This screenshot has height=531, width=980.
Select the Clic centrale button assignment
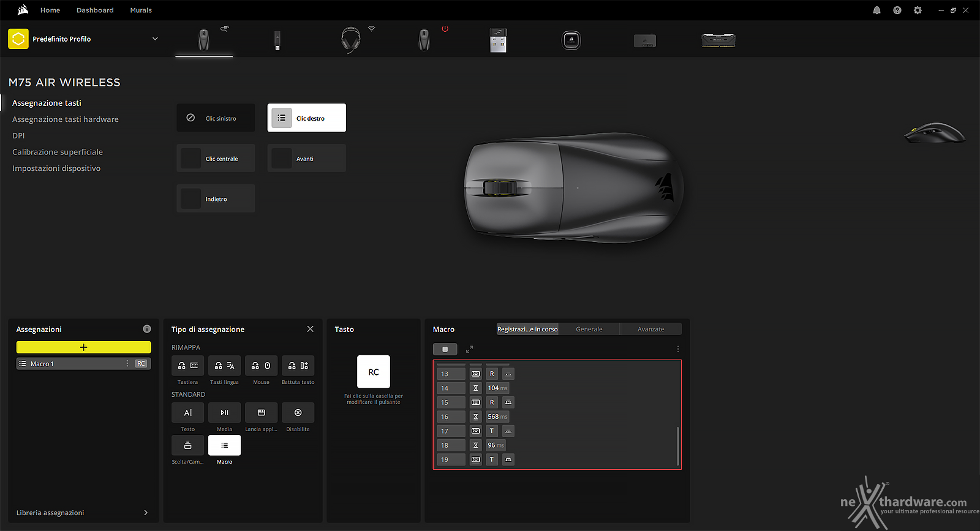pyautogui.click(x=216, y=158)
